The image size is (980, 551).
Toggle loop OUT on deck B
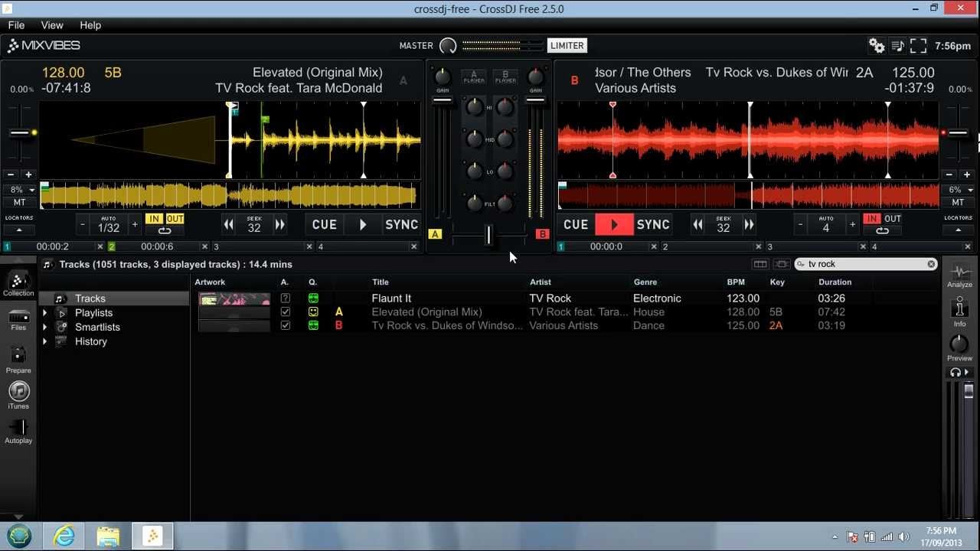coord(893,219)
